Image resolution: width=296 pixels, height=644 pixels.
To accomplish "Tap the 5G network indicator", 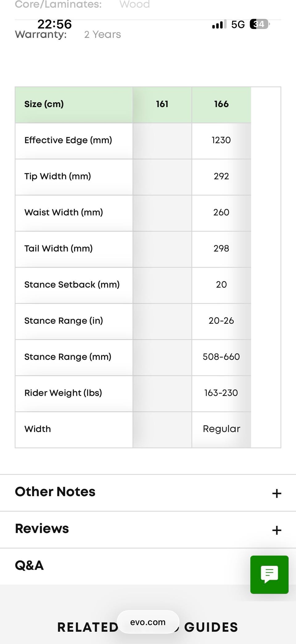I will [x=238, y=24].
